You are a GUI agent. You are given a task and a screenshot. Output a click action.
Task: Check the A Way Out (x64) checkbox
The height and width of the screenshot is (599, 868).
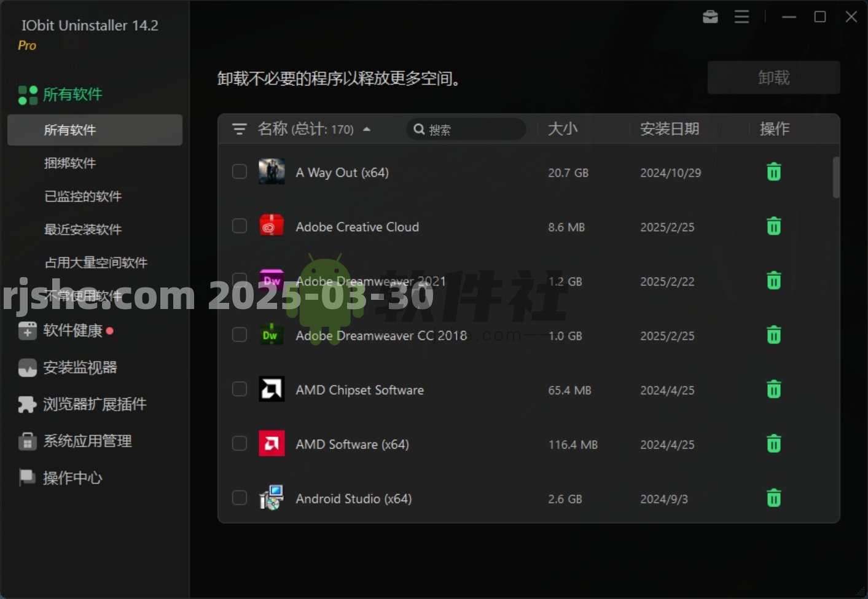[x=240, y=171]
